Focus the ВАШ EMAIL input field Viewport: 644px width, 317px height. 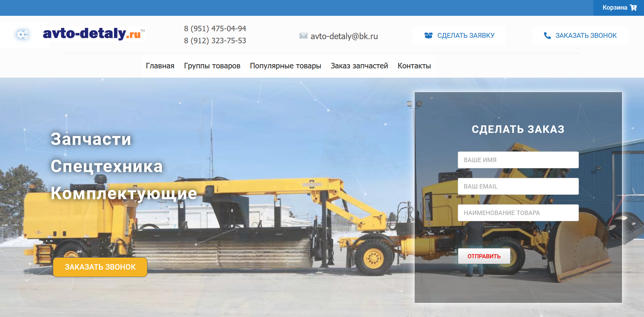click(518, 186)
